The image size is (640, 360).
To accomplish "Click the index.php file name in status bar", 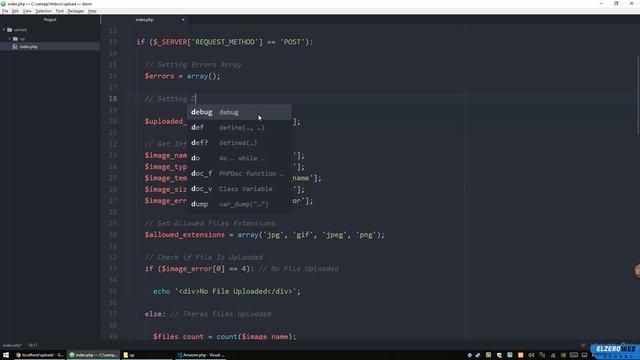I will tap(12, 345).
